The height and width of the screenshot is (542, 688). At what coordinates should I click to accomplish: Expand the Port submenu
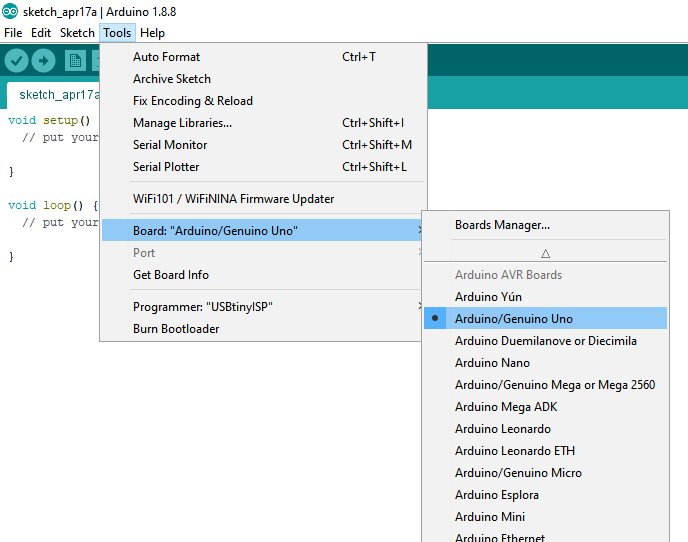pos(262,252)
